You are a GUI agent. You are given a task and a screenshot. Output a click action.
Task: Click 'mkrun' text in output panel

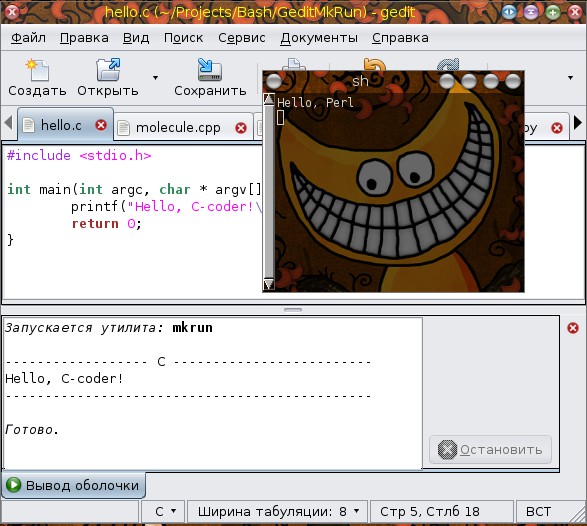coord(192,328)
